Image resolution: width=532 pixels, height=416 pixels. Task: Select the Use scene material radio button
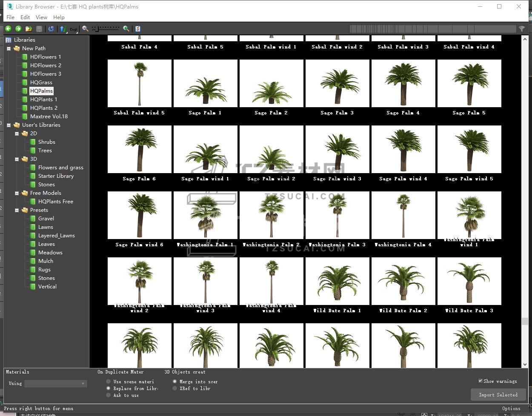pyautogui.click(x=109, y=382)
